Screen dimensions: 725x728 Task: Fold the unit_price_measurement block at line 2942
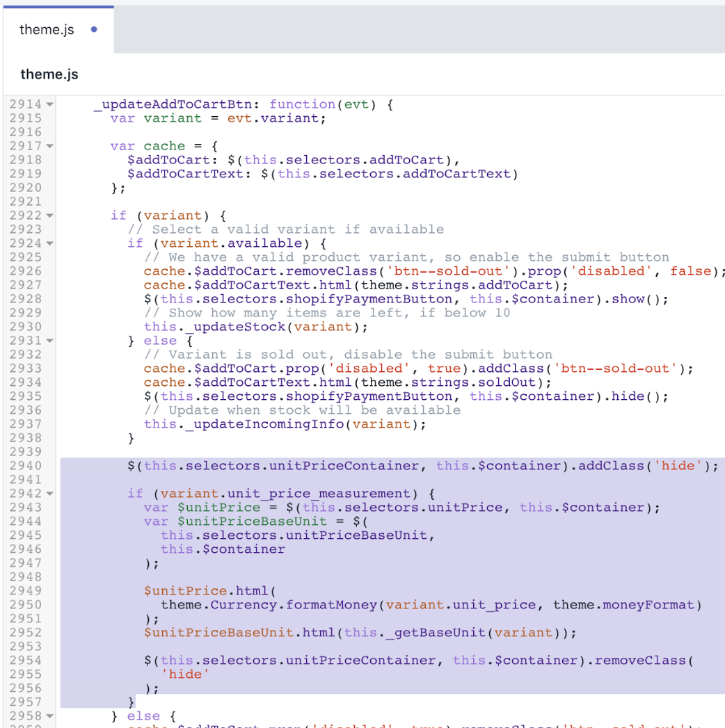pyautogui.click(x=49, y=494)
